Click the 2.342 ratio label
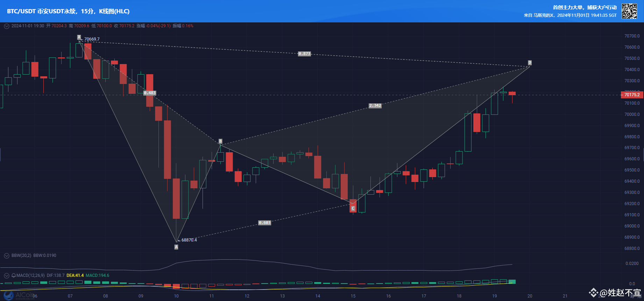 pos(375,105)
